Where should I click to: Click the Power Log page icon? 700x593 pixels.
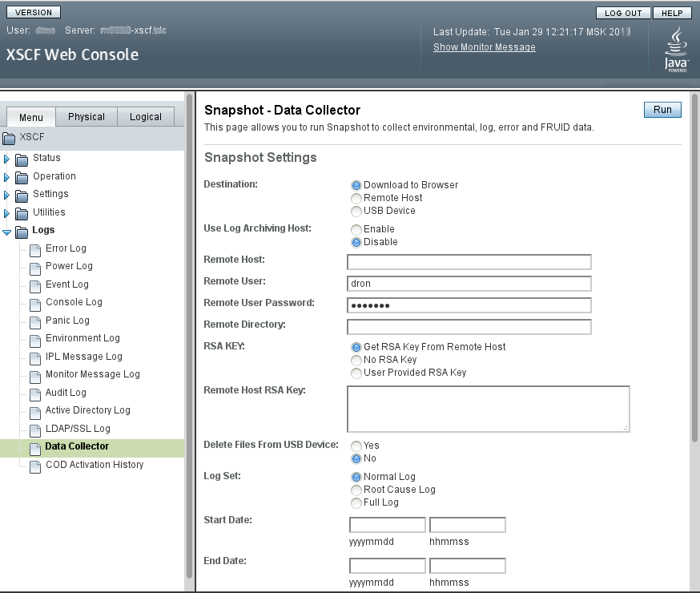click(x=35, y=268)
